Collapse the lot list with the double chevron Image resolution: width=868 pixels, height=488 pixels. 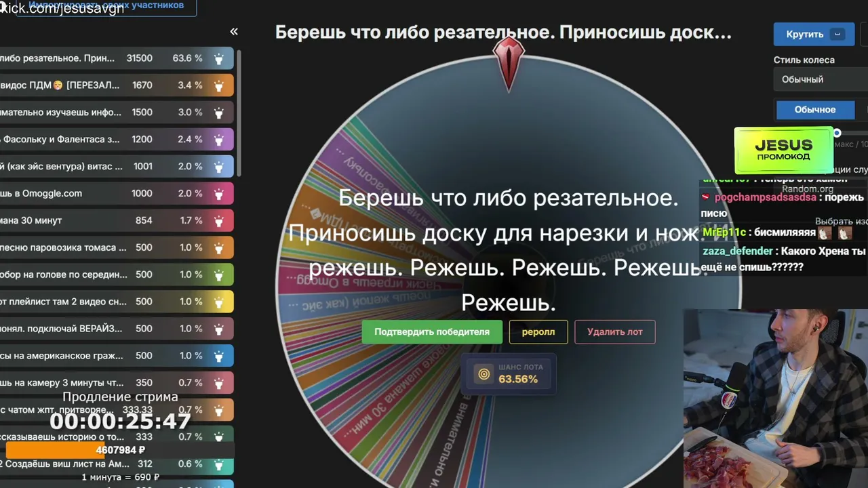pos(234,31)
